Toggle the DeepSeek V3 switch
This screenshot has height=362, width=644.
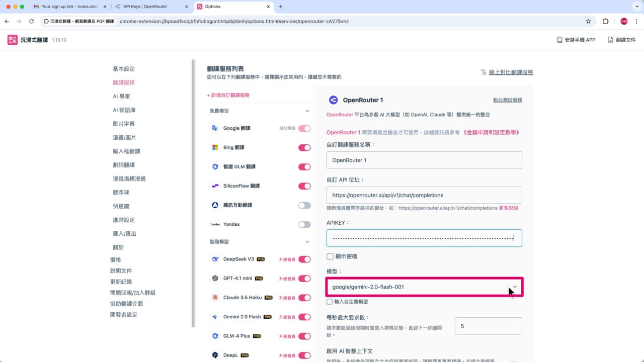[x=304, y=259]
